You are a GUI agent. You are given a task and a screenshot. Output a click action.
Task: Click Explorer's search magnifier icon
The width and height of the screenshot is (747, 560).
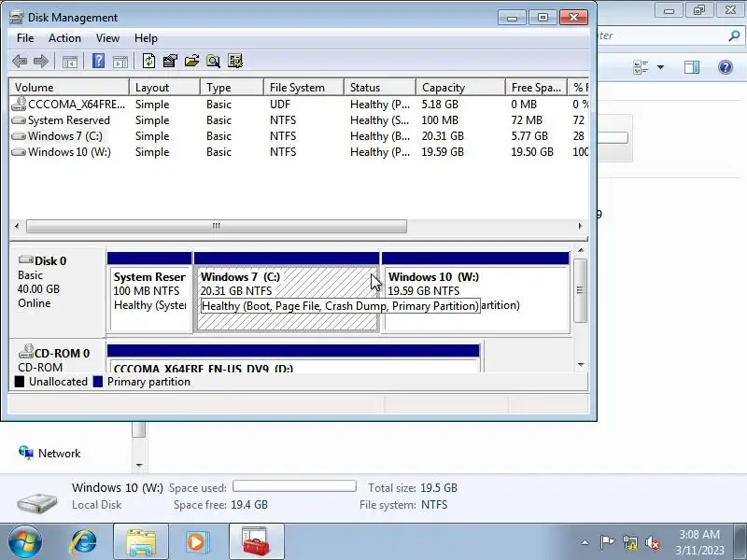[734, 35]
